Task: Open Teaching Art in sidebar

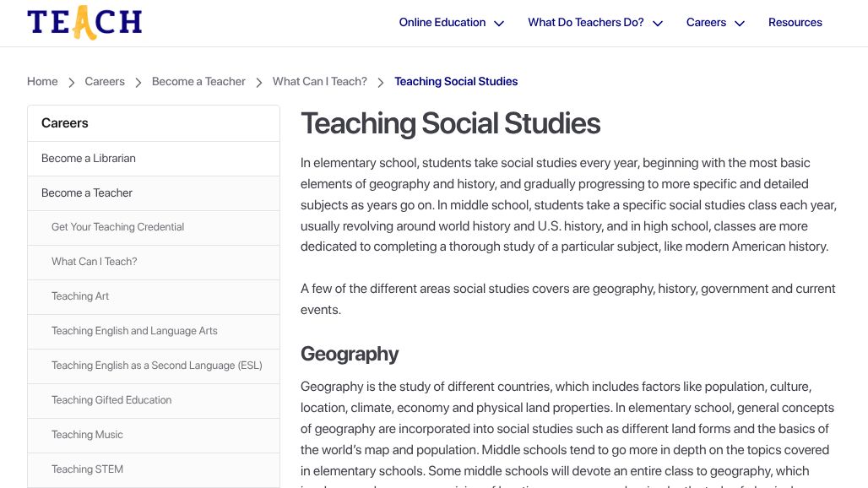Action: pos(154,296)
